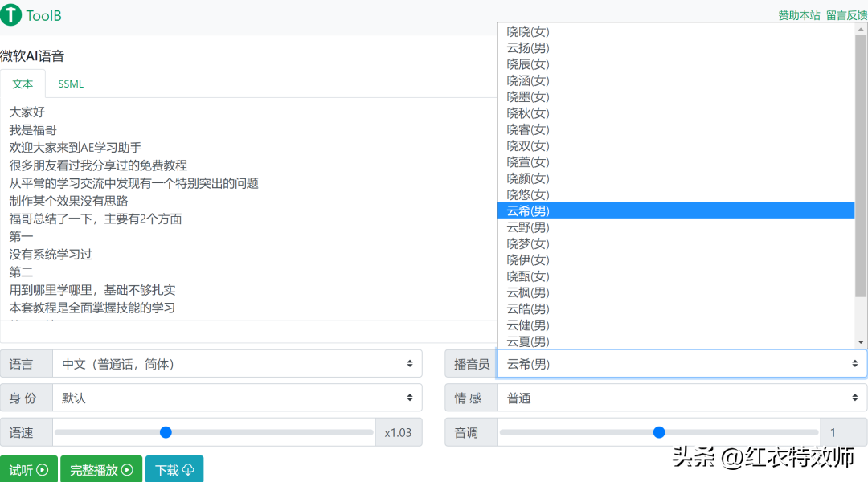Open the 语言 language dropdown
The height and width of the screenshot is (482, 868).
point(237,363)
